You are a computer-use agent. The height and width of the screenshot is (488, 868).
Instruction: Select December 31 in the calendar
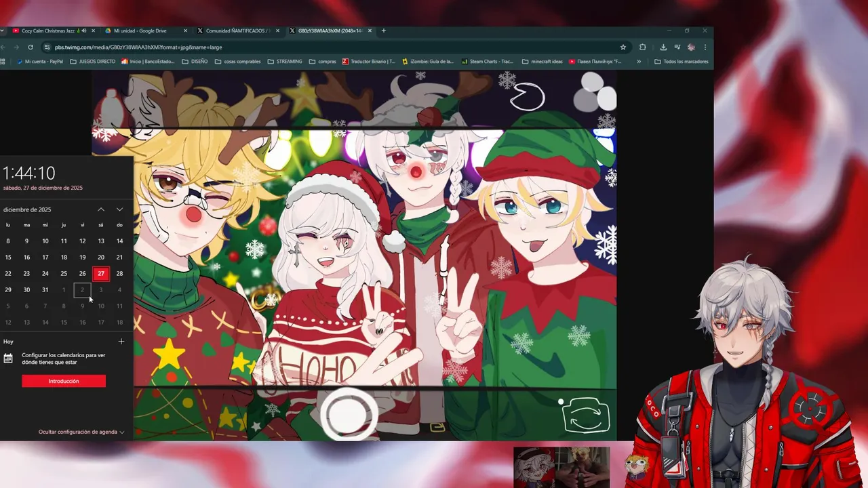coord(45,290)
